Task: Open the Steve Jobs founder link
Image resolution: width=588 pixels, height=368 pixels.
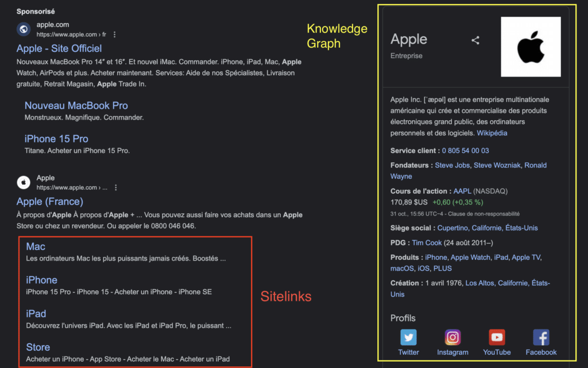Action: [x=452, y=165]
